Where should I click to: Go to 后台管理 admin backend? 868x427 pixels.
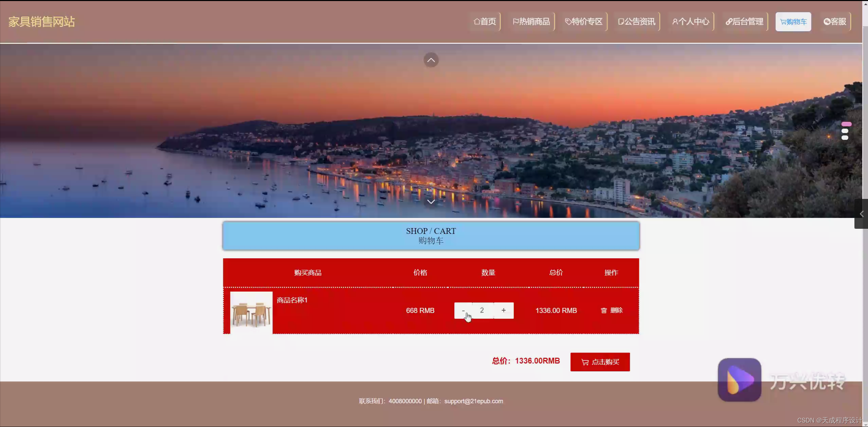tap(744, 22)
